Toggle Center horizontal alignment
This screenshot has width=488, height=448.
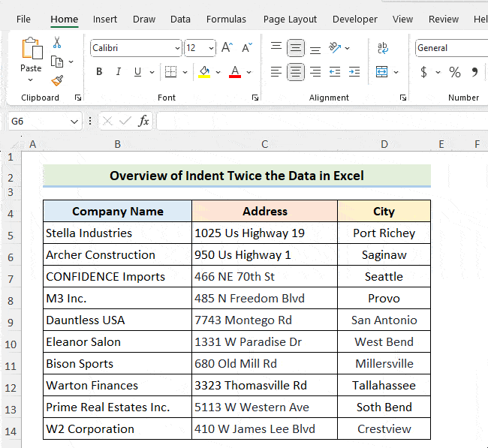(296, 72)
